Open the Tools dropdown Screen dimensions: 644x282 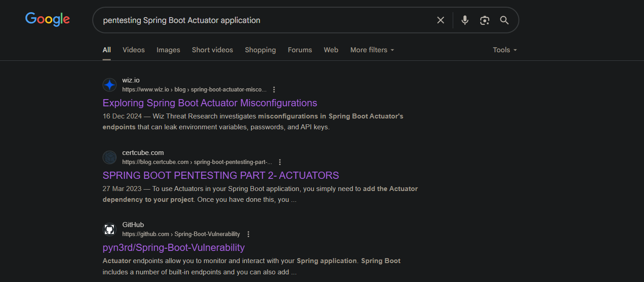(504, 50)
